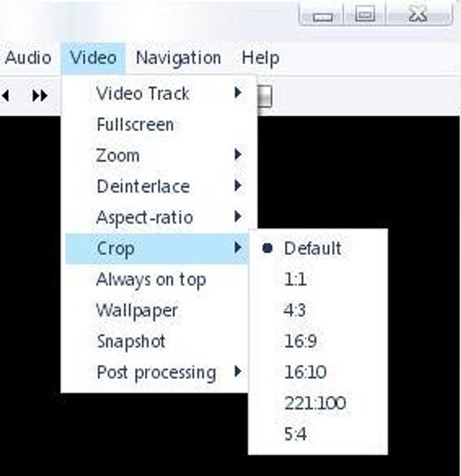Open the Aspect-ratio submenu
461x476 pixels.
click(x=145, y=218)
